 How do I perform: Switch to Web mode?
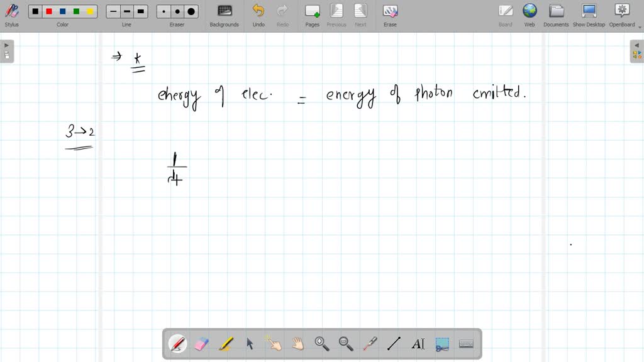click(530, 14)
